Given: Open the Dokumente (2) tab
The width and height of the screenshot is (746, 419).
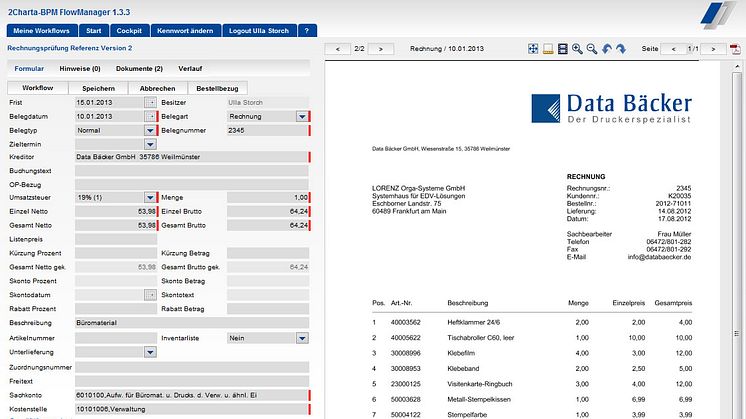Looking at the screenshot, I should (x=139, y=68).
